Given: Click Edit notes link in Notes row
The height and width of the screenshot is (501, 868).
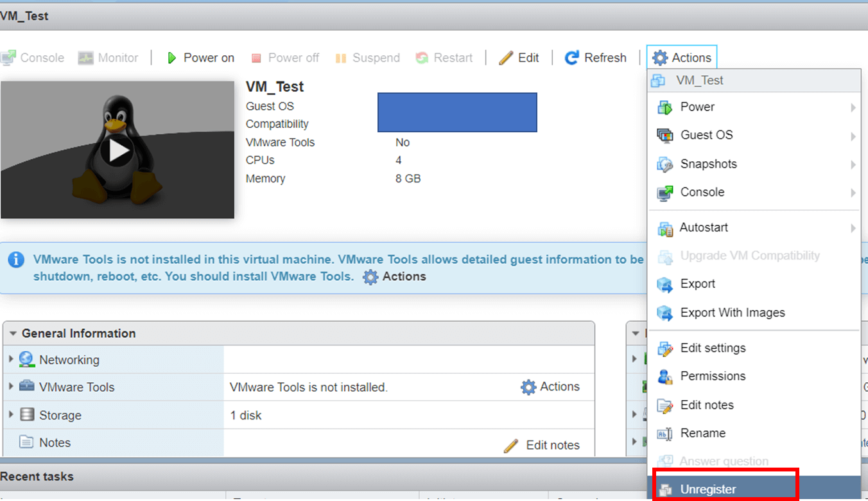Looking at the screenshot, I should (542, 445).
